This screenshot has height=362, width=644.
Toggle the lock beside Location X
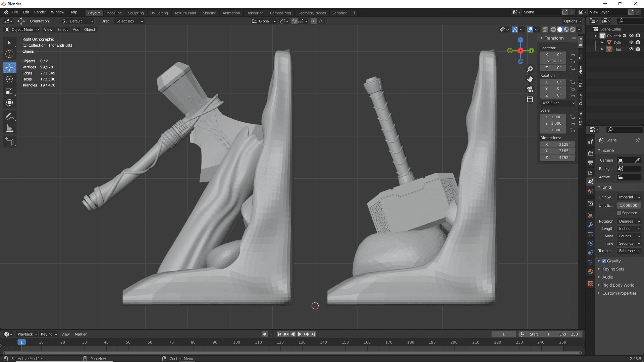click(x=572, y=55)
